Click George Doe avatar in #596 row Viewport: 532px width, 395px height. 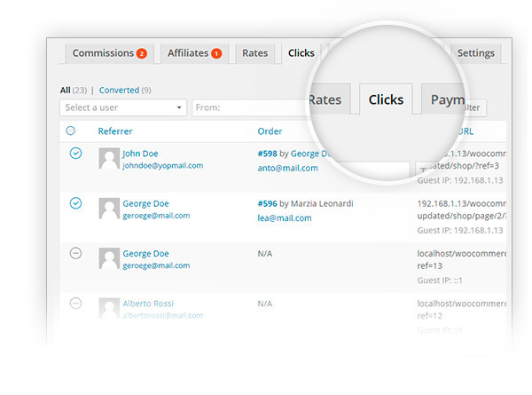(x=109, y=209)
